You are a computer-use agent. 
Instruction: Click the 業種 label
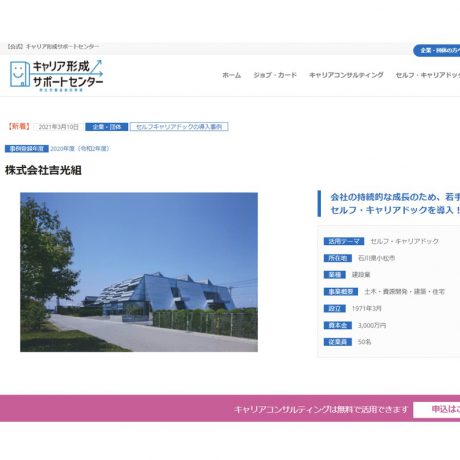pos(335,275)
